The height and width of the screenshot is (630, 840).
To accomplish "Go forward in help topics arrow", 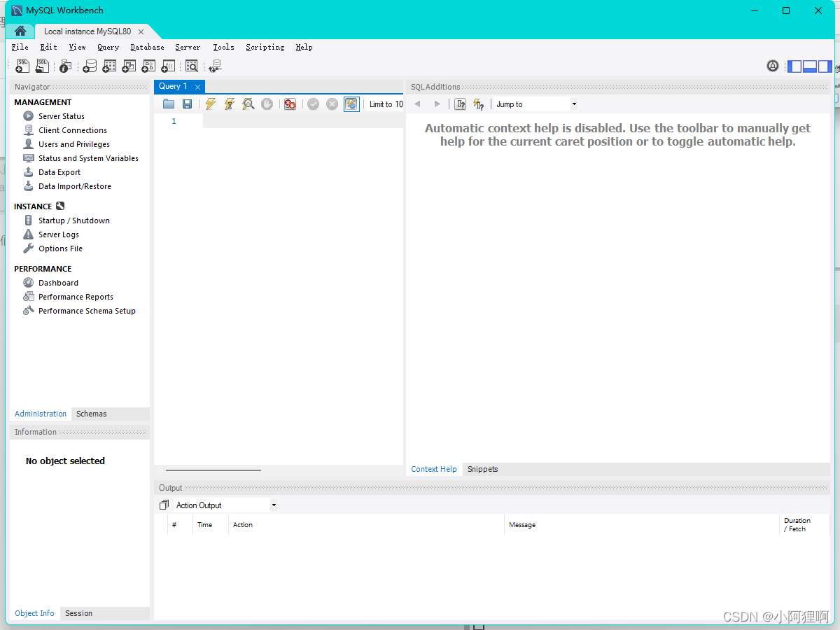I will point(437,104).
